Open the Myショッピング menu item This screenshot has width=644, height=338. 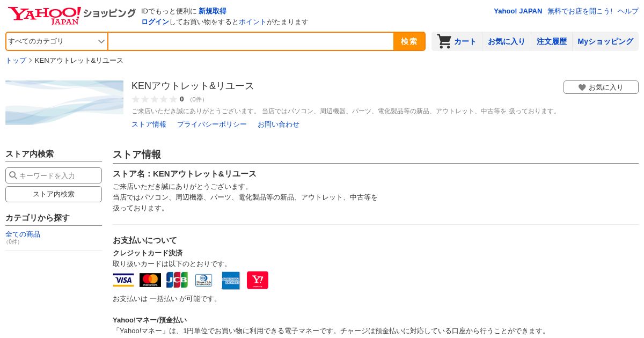605,41
